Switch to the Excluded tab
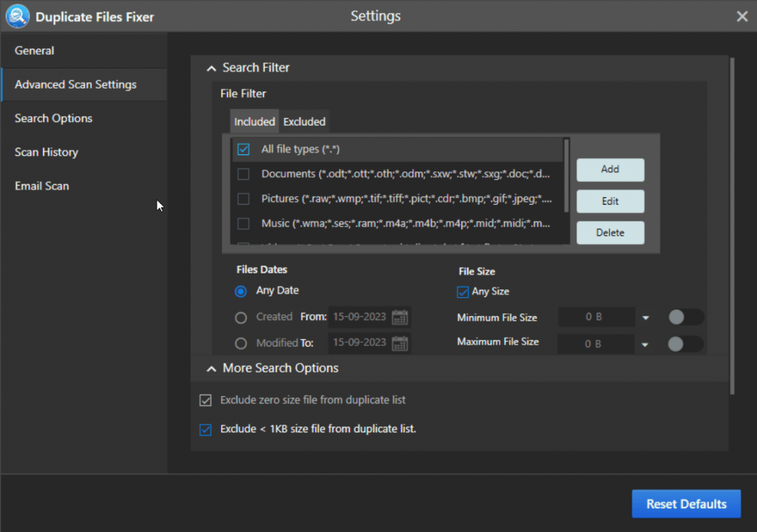Screen dimensions: 757x532 (304, 121)
